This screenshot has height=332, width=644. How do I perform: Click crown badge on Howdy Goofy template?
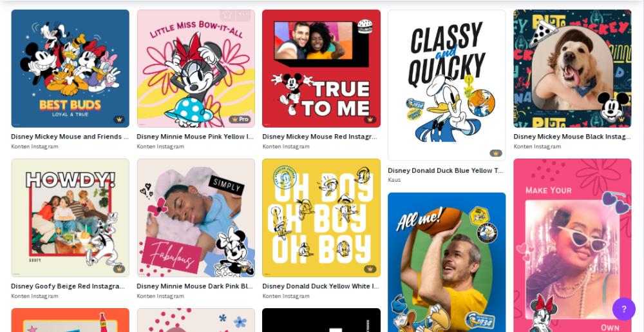coord(119,269)
